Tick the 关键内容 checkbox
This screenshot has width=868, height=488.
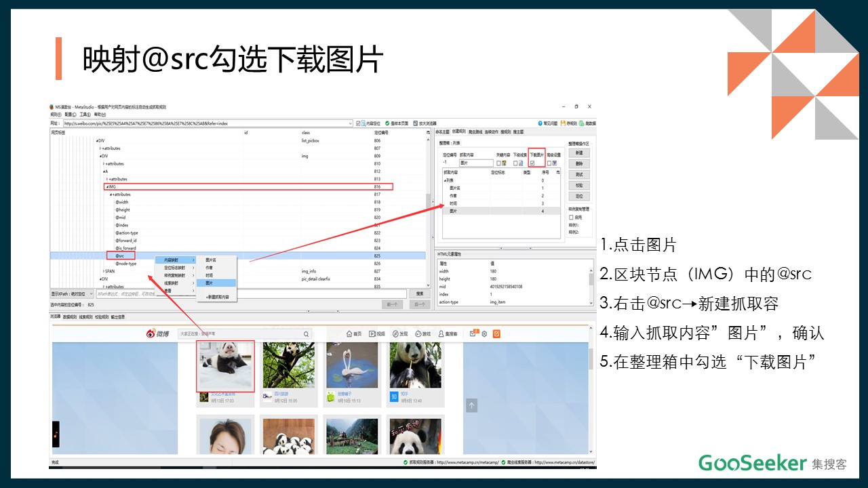pos(499,163)
